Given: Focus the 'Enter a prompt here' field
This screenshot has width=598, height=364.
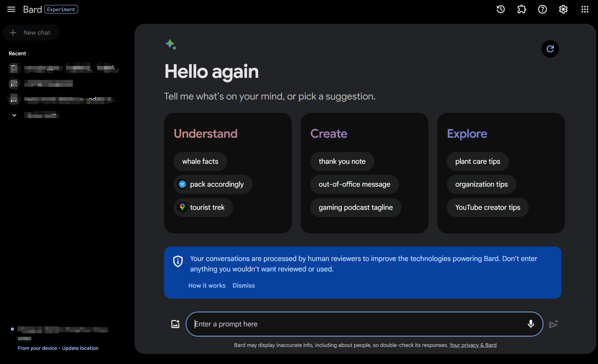Looking at the screenshot, I should pos(359,324).
